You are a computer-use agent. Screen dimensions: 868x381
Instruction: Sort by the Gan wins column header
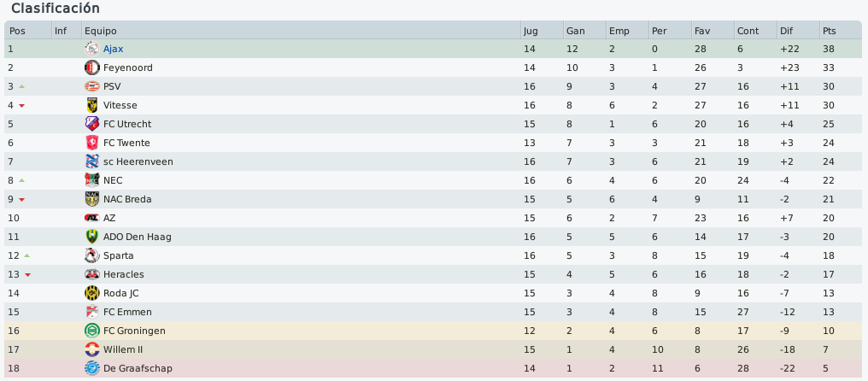tap(584, 31)
